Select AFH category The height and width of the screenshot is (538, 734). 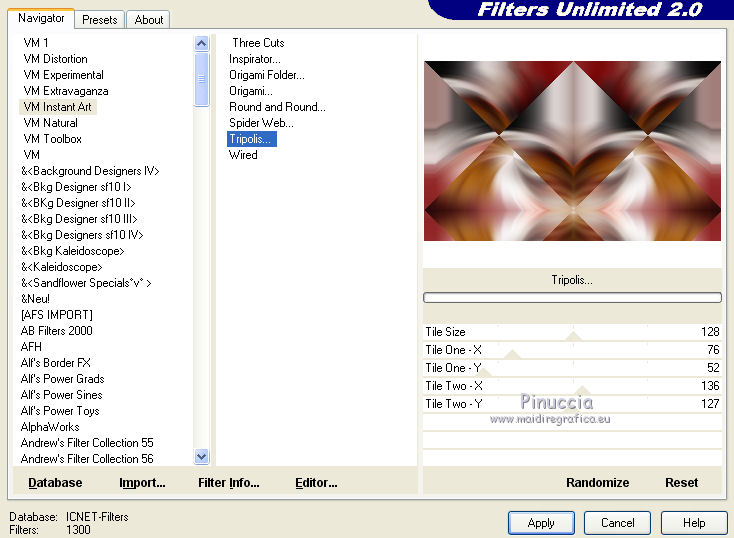click(x=31, y=346)
